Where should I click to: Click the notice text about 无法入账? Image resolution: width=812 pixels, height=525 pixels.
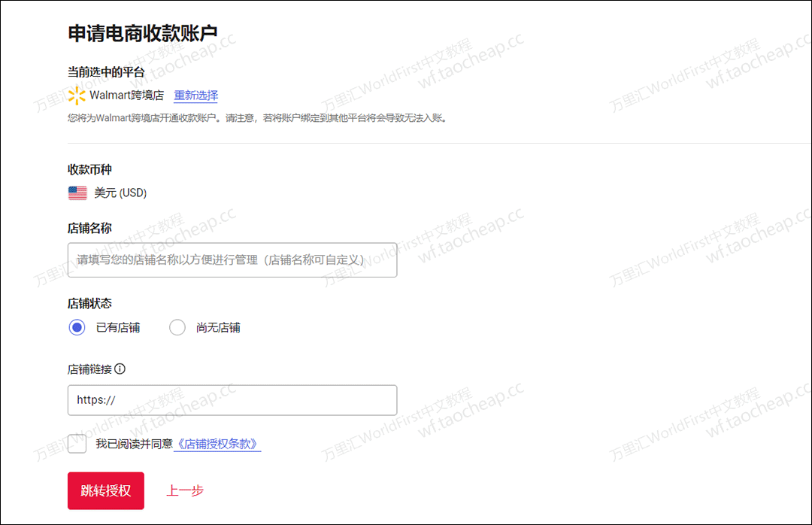pyautogui.click(x=257, y=118)
